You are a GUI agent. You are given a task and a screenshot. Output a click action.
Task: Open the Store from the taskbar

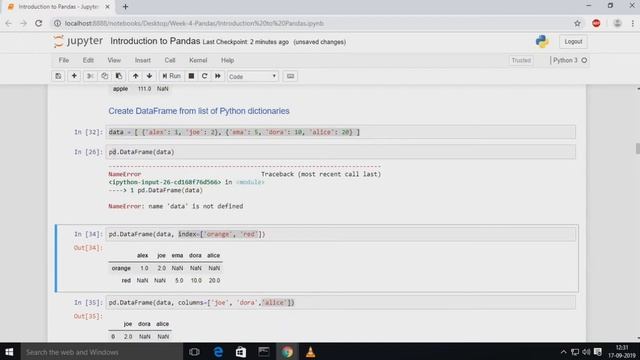point(241,352)
